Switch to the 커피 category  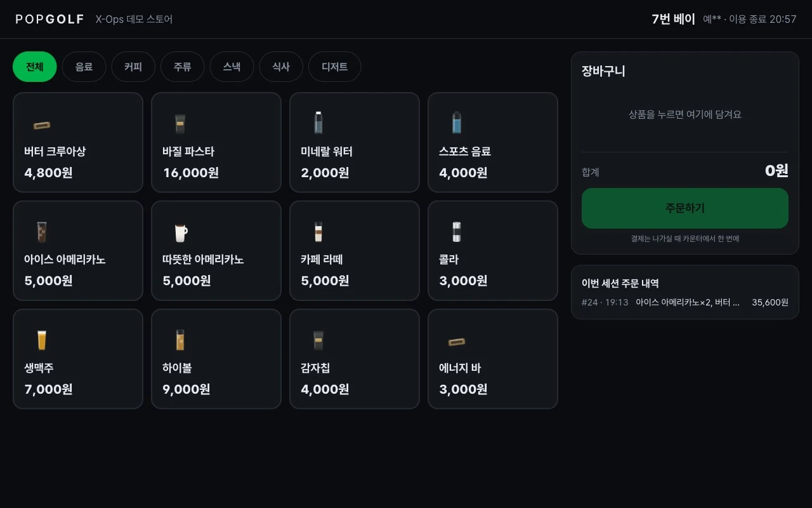click(x=133, y=67)
